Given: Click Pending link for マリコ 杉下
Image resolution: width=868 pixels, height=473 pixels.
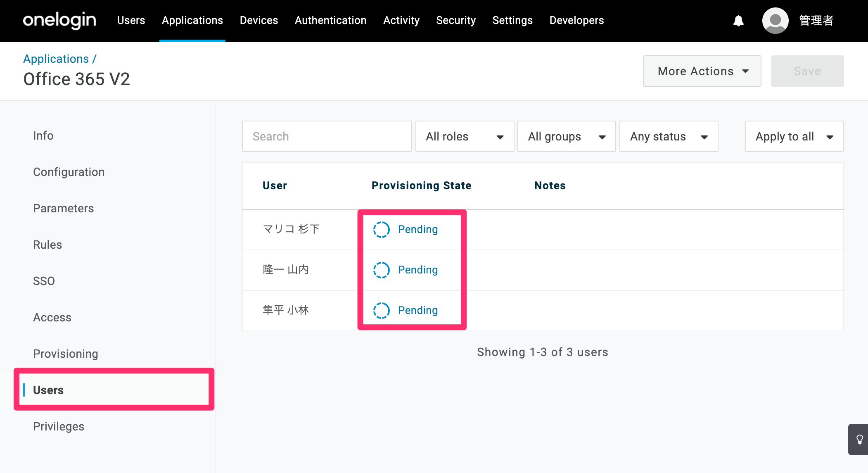Looking at the screenshot, I should pyautogui.click(x=417, y=229).
